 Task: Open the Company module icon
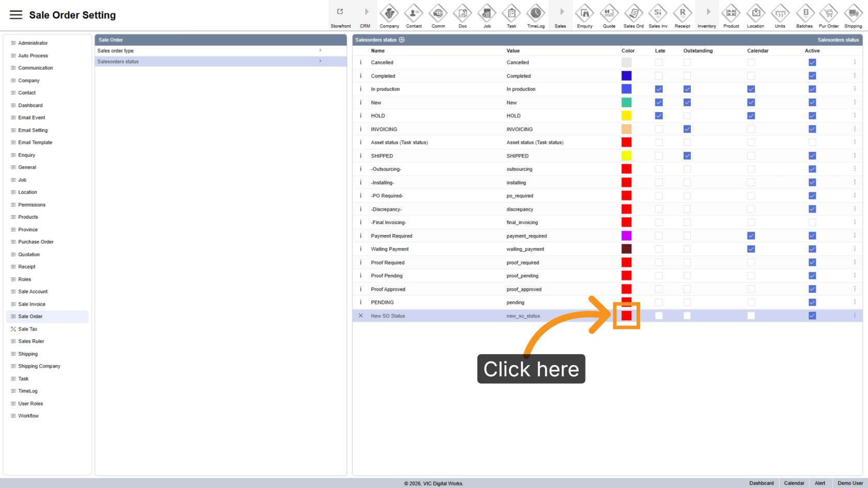(x=389, y=15)
